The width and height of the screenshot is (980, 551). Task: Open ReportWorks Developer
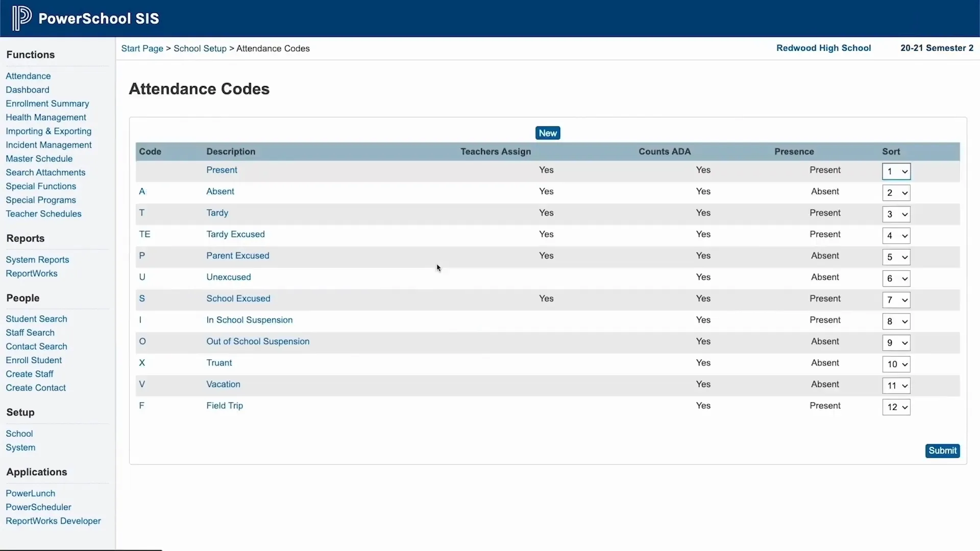(53, 520)
